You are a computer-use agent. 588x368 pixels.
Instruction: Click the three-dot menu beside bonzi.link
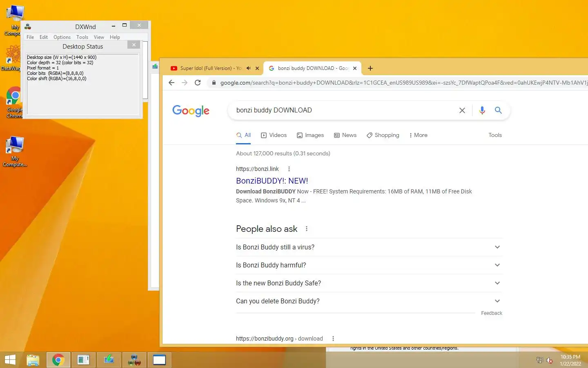point(289,169)
